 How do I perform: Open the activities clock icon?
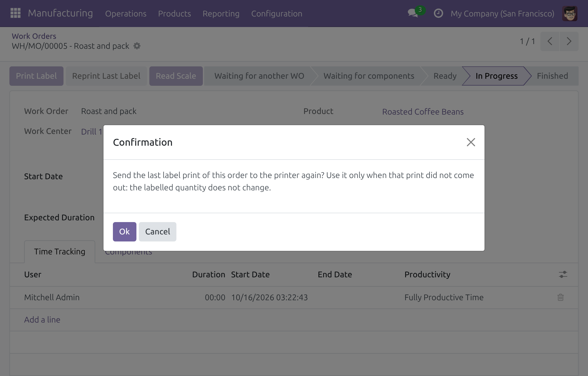click(x=438, y=13)
